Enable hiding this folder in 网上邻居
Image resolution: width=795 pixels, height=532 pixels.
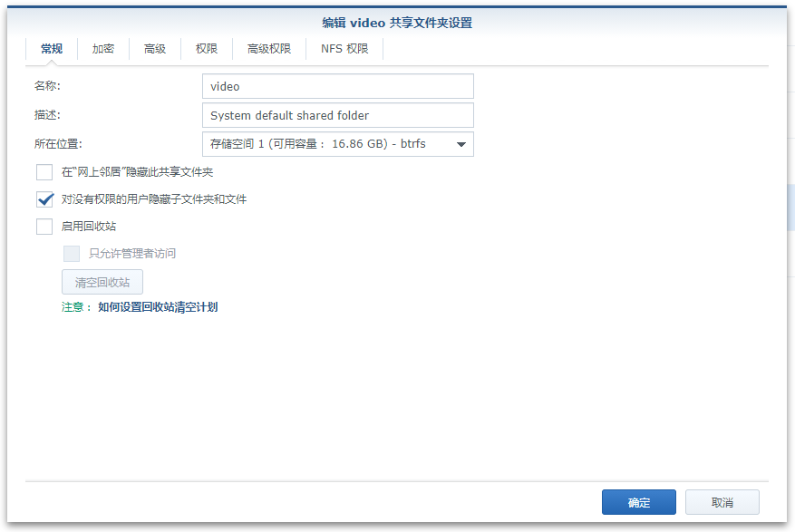pyautogui.click(x=44, y=172)
